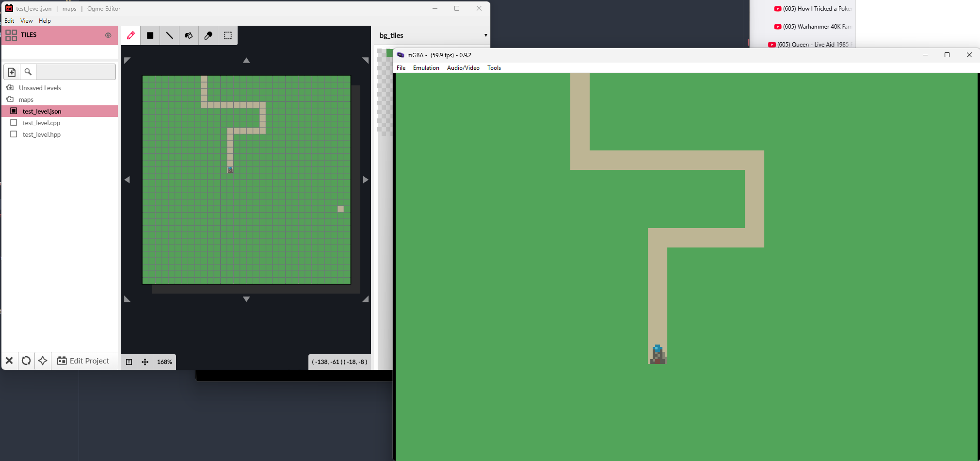Toggle visibility of the TILES layer

pyautogui.click(x=108, y=35)
